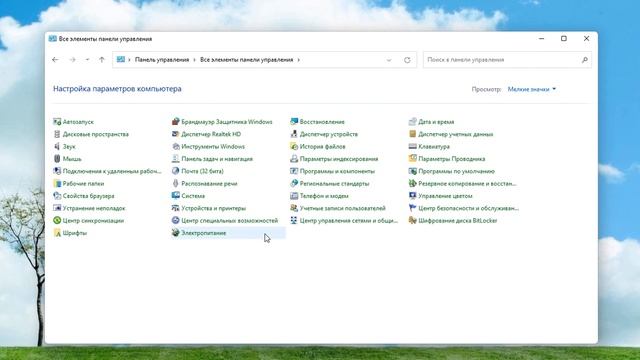Open Панель задач и навигация link
Image resolution: width=640 pixels, height=360 pixels.
coord(217,159)
